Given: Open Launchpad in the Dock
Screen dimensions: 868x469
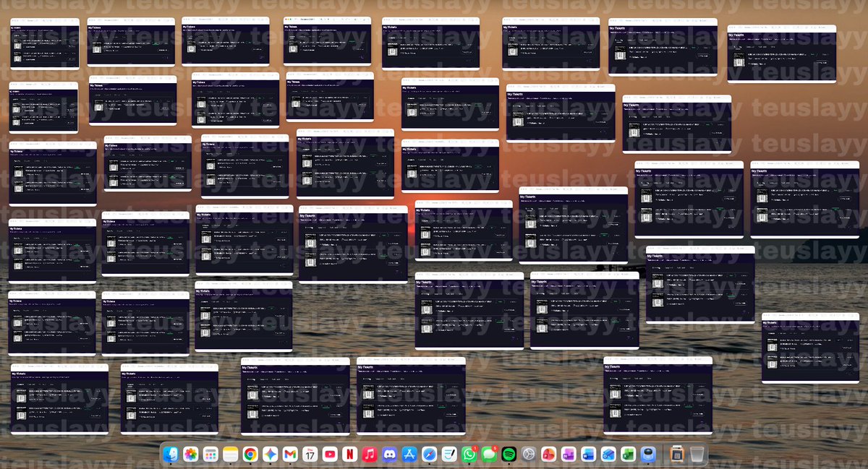Looking at the screenshot, I should click(x=210, y=454).
